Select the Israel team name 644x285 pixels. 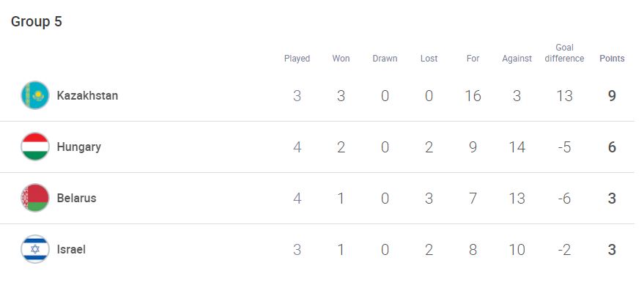71,249
